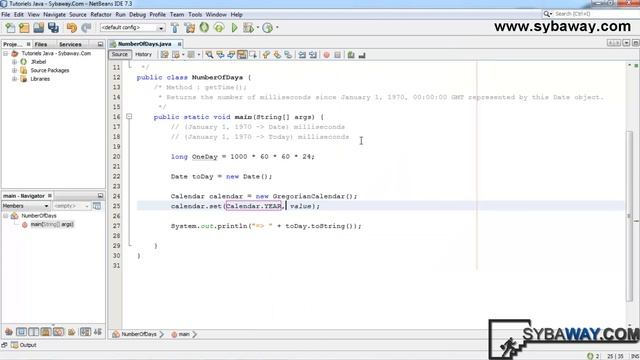This screenshot has width=640, height=360.
Task: Click the Shift Line Left icon
Action: click(x=302, y=55)
